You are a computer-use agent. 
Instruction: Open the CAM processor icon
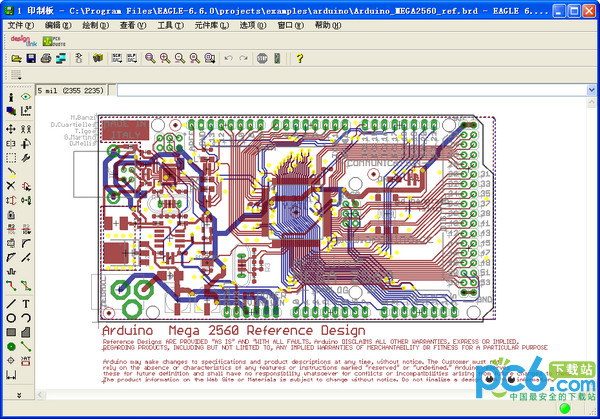[61, 59]
